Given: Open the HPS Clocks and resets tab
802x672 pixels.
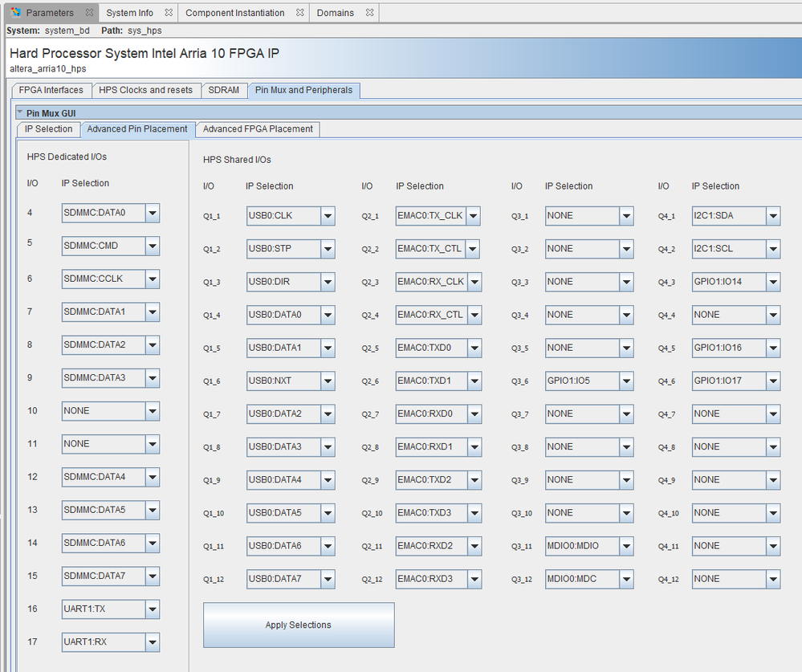Looking at the screenshot, I should [x=145, y=90].
